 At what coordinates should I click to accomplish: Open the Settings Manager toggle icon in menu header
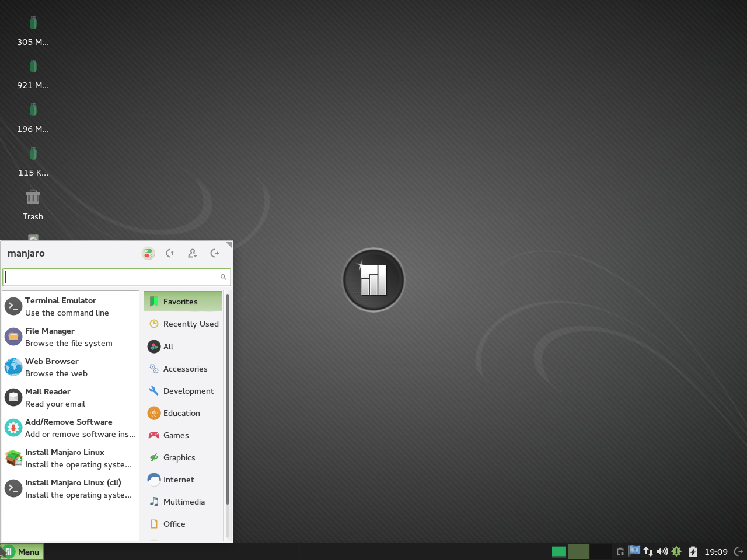pyautogui.click(x=148, y=253)
